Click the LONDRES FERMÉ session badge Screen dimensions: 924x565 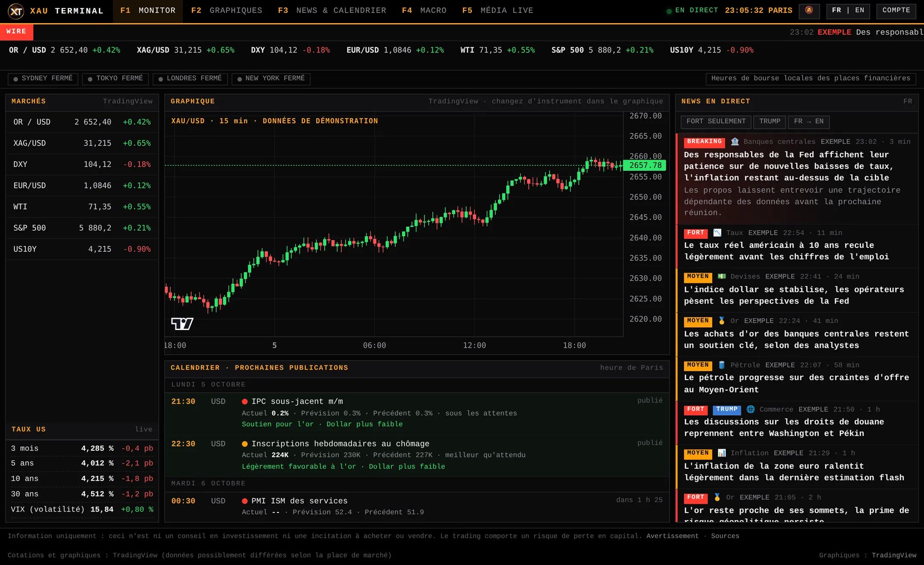point(190,79)
